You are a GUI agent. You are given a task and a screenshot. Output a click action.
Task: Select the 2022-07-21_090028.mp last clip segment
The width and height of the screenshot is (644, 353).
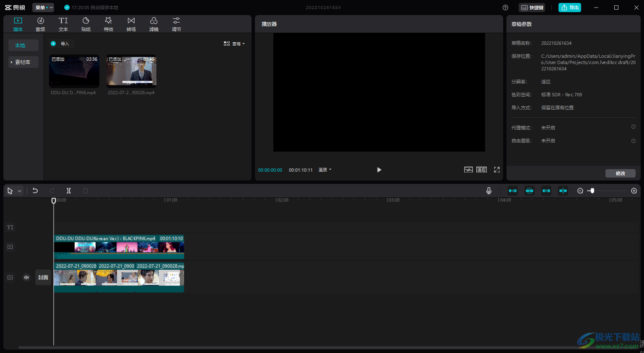(160, 277)
